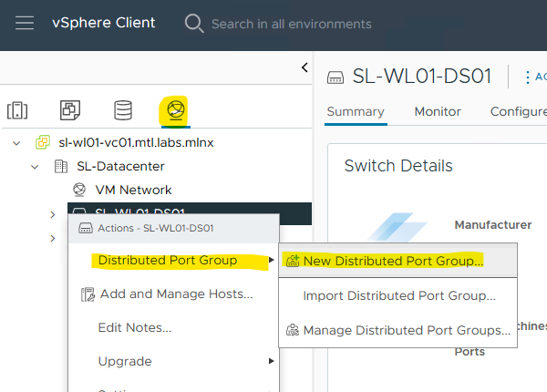This screenshot has height=392, width=547.
Task: Click the New Distributed Port Group icon
Action: pos(293,261)
